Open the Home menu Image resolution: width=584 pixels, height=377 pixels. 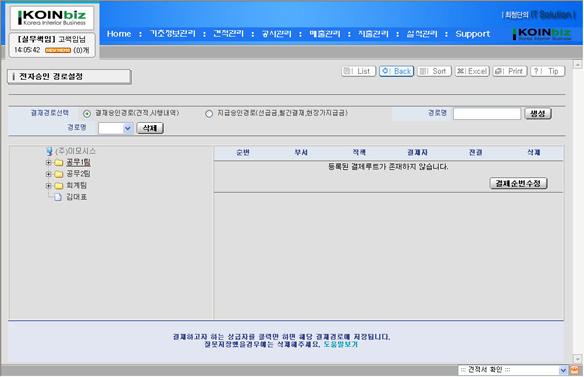[x=119, y=34]
